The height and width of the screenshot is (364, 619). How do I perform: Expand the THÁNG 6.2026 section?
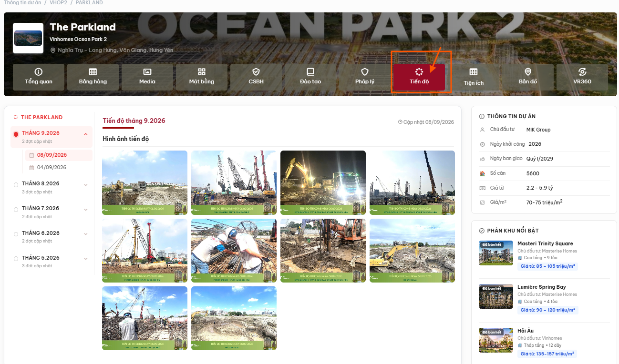(52, 236)
